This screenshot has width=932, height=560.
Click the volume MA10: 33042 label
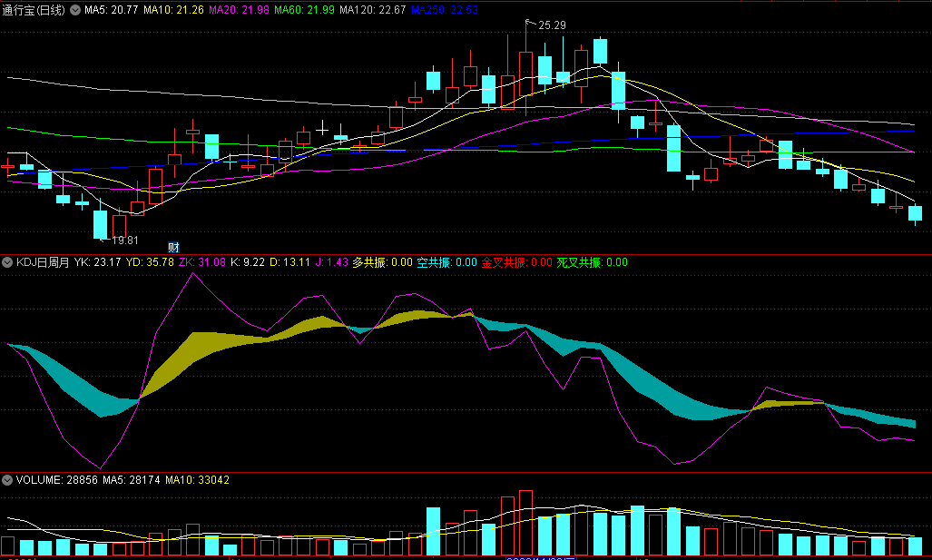point(197,480)
